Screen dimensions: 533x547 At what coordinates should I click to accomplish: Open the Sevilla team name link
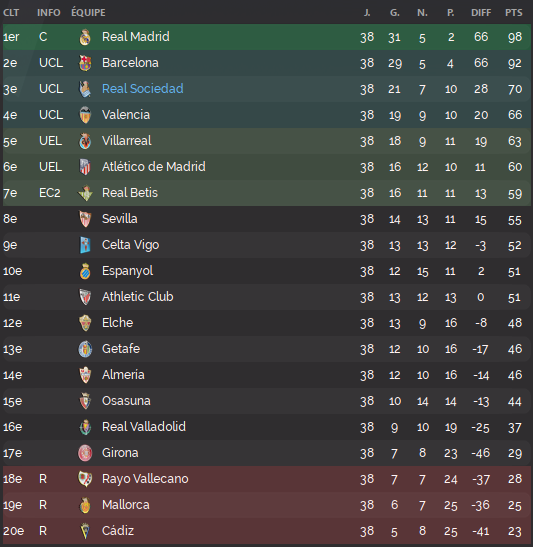point(120,219)
